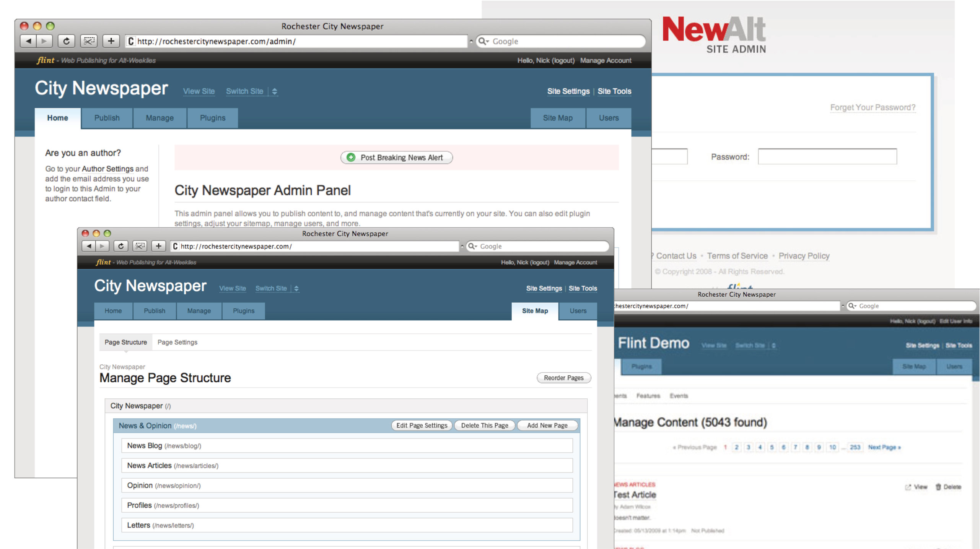Click View Site link in admin window

click(x=199, y=91)
